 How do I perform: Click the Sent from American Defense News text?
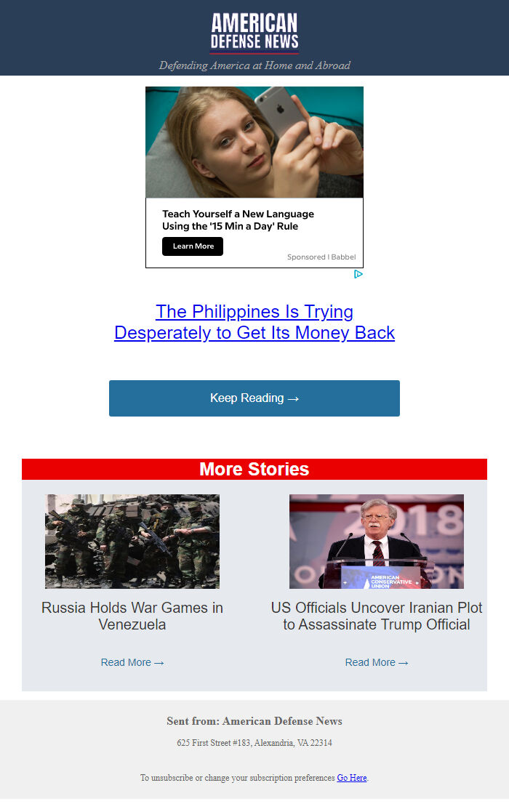tap(254, 721)
